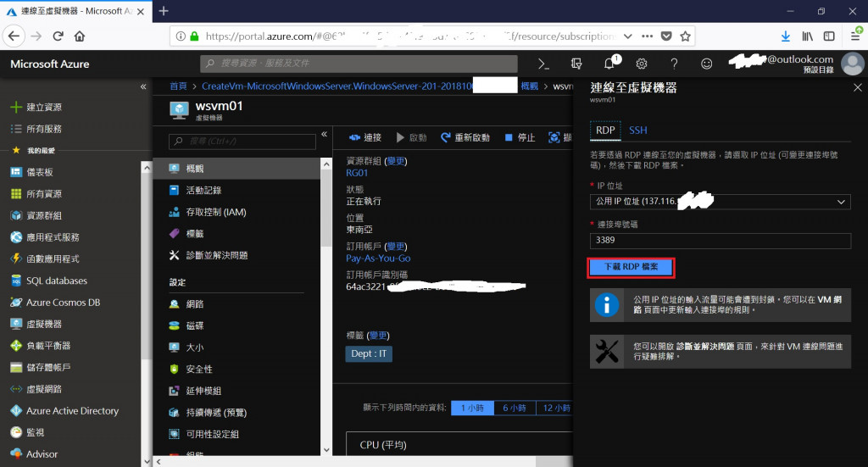This screenshot has width=868, height=467.
Task: Click 首頁 in the breadcrumb
Action: click(x=178, y=86)
